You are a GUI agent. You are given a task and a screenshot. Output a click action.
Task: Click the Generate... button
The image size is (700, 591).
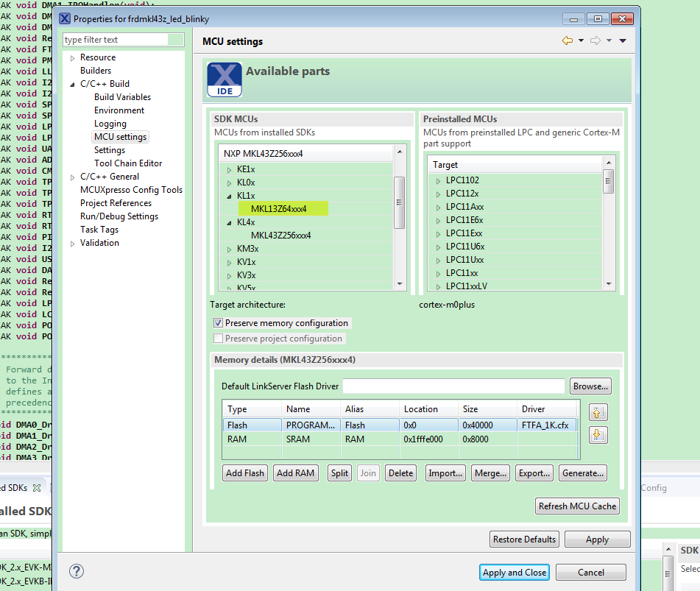click(583, 473)
